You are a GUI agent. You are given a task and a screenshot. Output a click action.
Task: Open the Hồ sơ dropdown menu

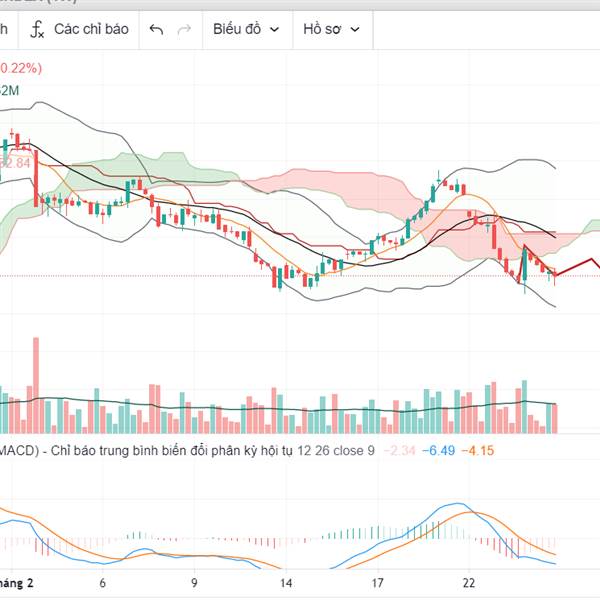[x=331, y=29]
